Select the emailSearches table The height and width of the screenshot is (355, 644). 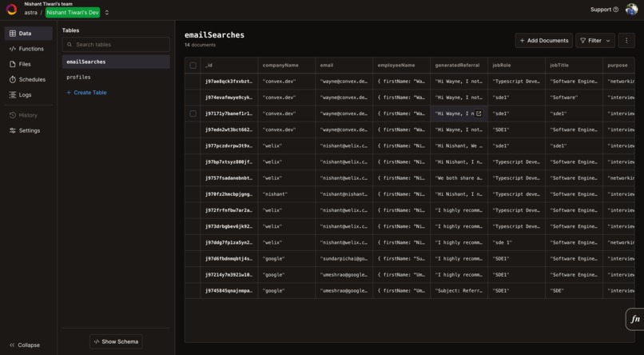(116, 62)
